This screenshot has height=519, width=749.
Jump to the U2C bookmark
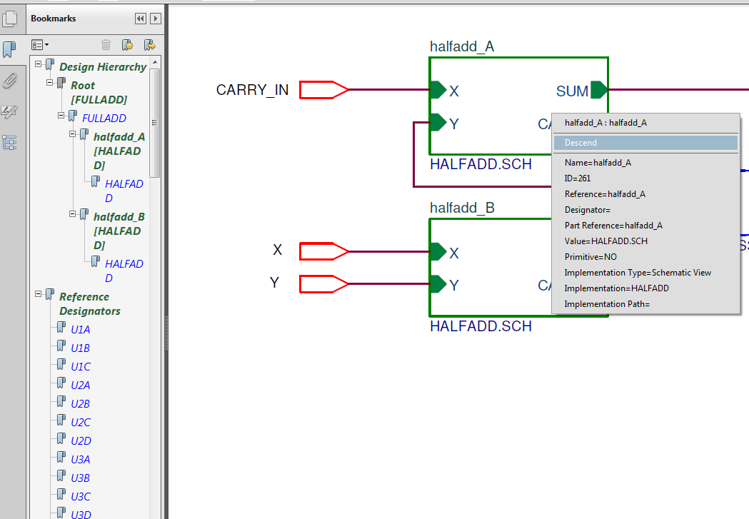pos(81,423)
